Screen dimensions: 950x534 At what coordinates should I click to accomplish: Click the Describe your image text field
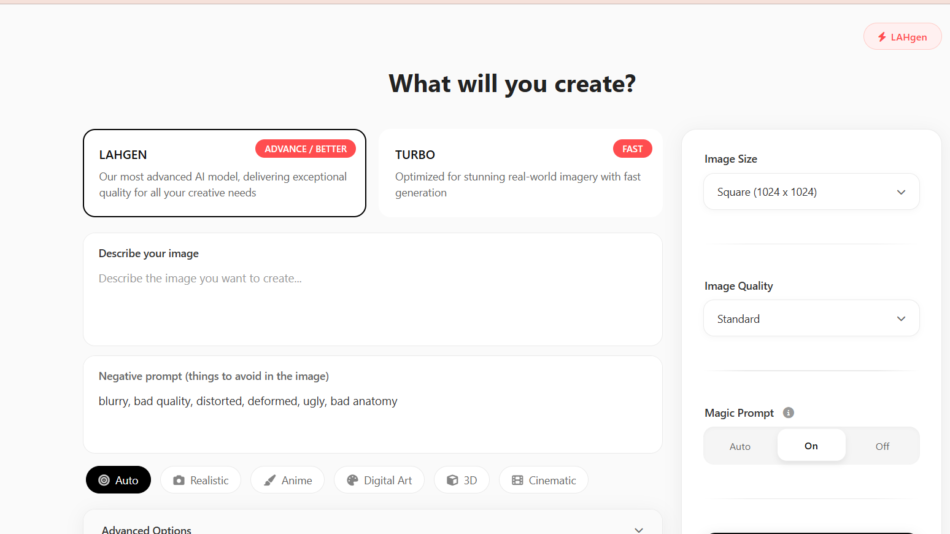tap(372, 298)
